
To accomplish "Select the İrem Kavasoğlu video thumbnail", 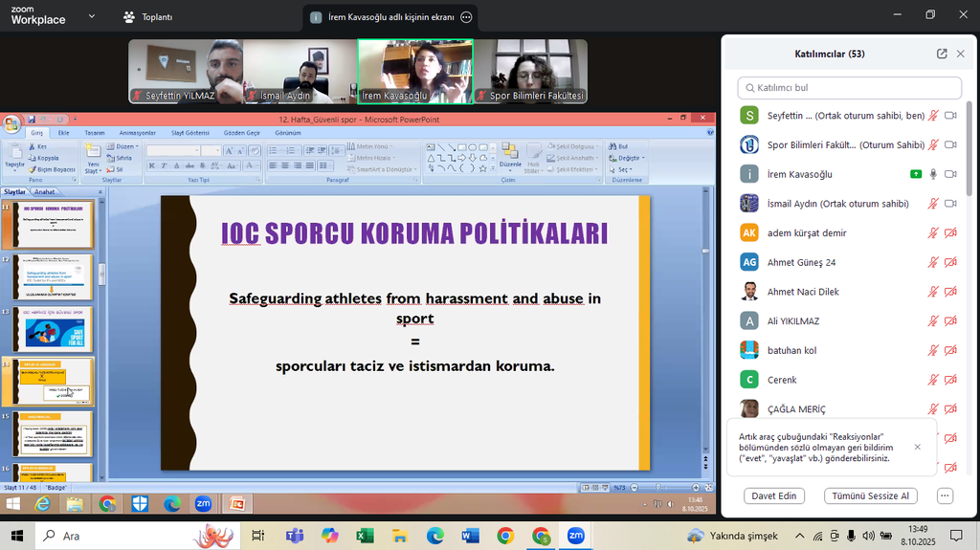I will [x=414, y=71].
